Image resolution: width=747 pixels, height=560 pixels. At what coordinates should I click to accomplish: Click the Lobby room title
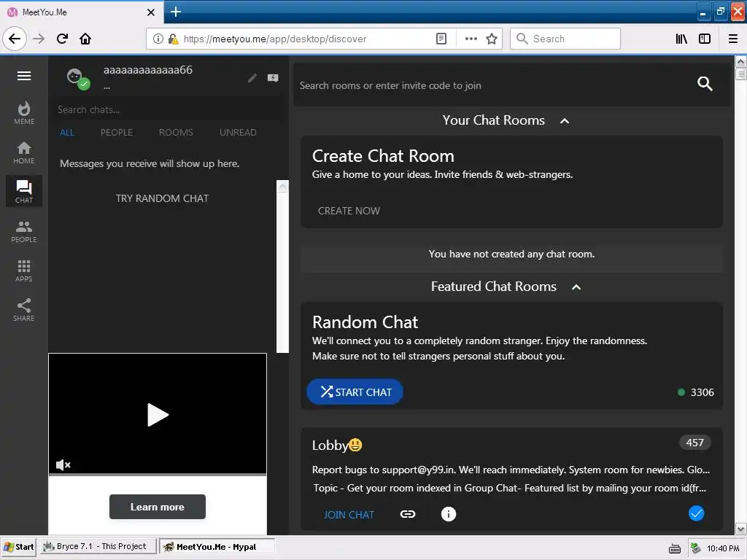tap(337, 446)
